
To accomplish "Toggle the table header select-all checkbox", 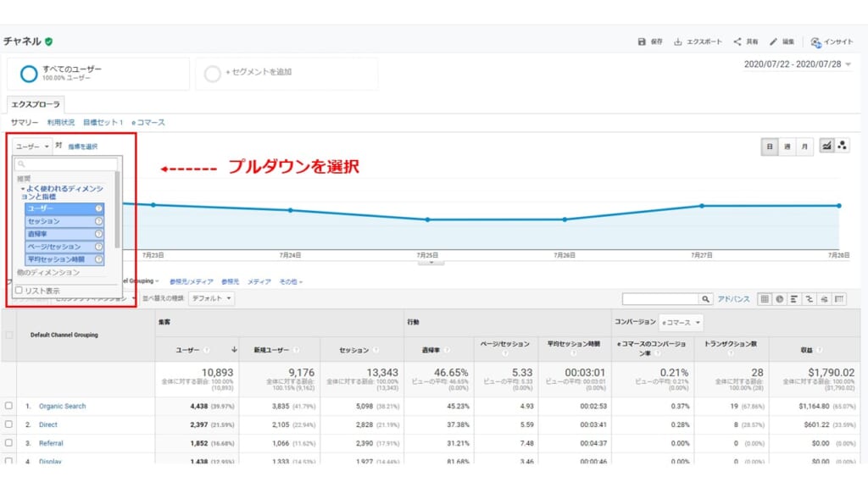I will coord(8,335).
